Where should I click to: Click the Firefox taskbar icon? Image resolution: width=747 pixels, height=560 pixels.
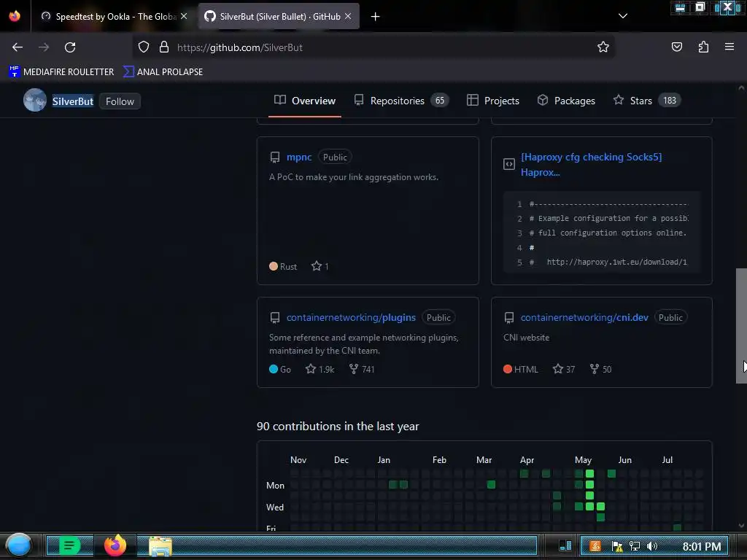coord(115,545)
